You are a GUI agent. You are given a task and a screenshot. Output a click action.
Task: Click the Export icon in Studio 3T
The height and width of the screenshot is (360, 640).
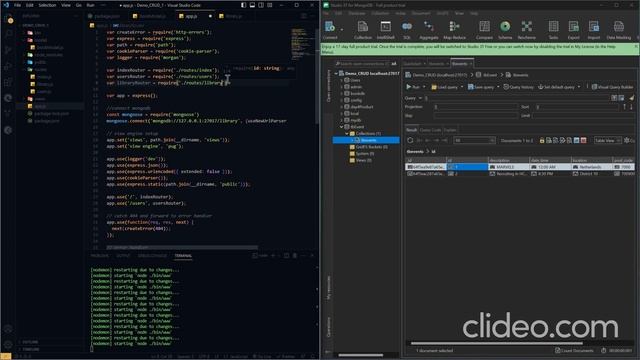tap(573, 27)
